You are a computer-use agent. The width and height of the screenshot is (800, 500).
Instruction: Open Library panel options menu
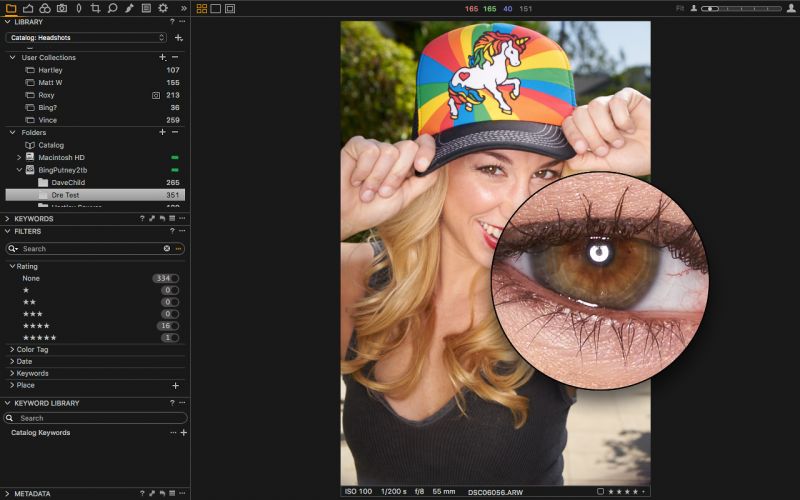coord(182,22)
